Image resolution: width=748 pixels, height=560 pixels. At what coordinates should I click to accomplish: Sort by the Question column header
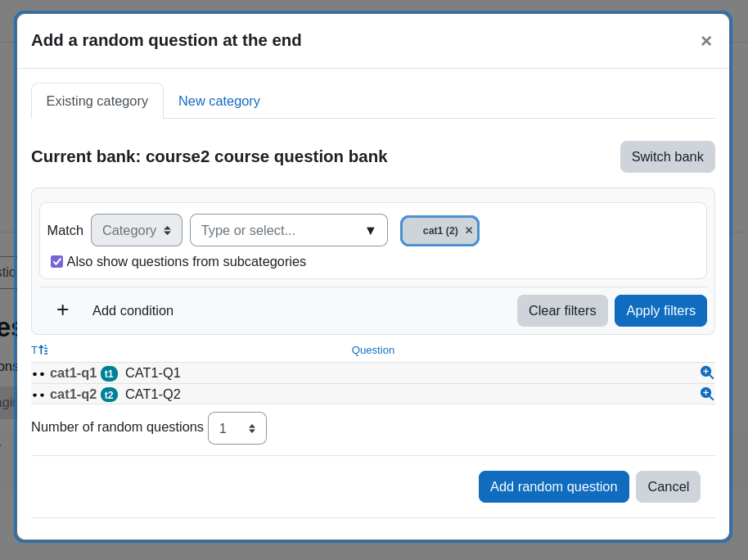point(373,350)
